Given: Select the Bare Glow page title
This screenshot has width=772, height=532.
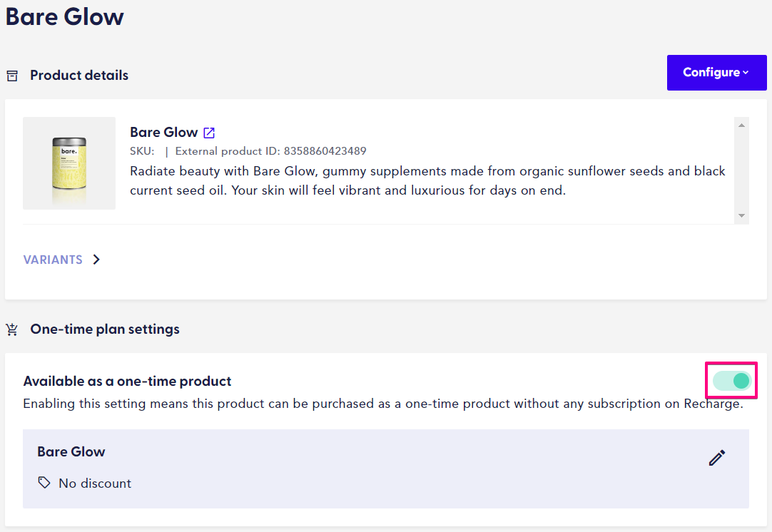Looking at the screenshot, I should 64,16.
